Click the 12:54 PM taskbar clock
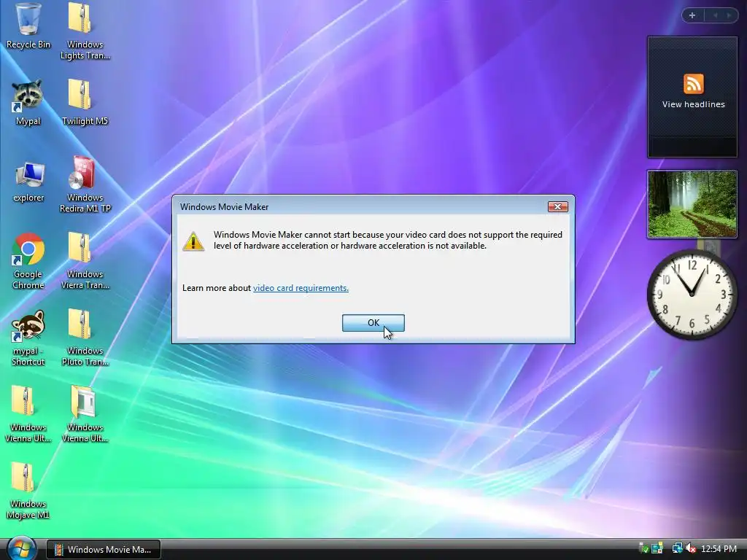747x560 pixels. 719,549
